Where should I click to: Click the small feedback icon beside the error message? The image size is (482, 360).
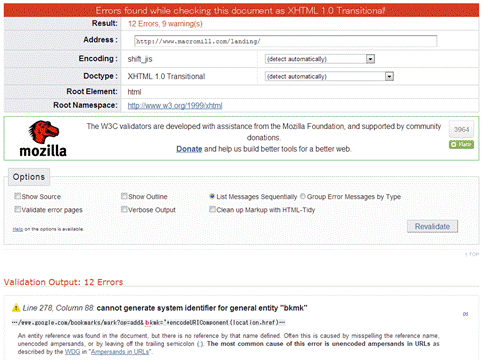click(x=465, y=314)
